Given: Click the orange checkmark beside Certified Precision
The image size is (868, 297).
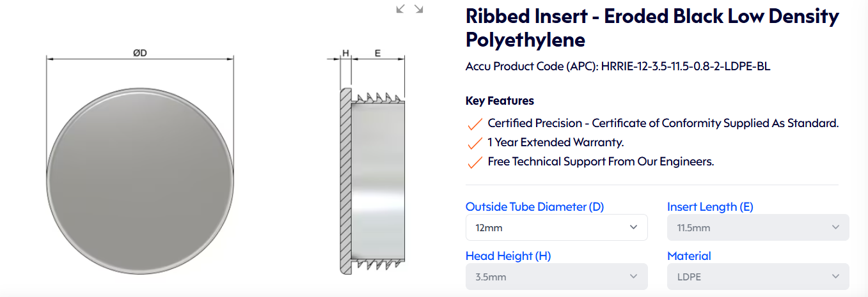Looking at the screenshot, I should pos(475,123).
